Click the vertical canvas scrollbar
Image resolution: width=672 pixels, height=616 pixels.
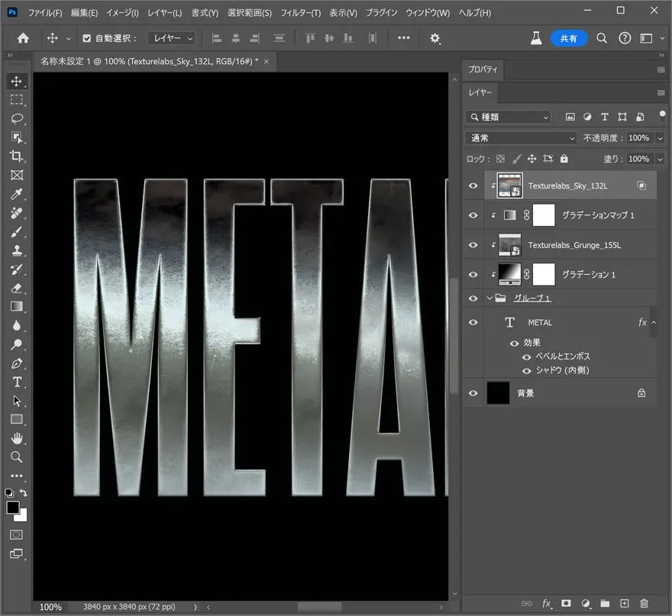[454, 337]
